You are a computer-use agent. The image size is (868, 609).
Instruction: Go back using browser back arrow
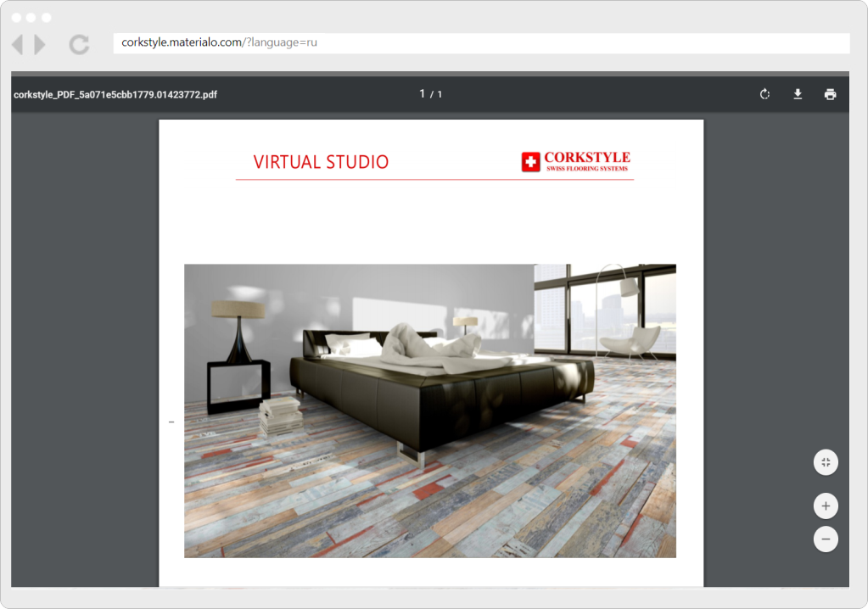(x=17, y=44)
